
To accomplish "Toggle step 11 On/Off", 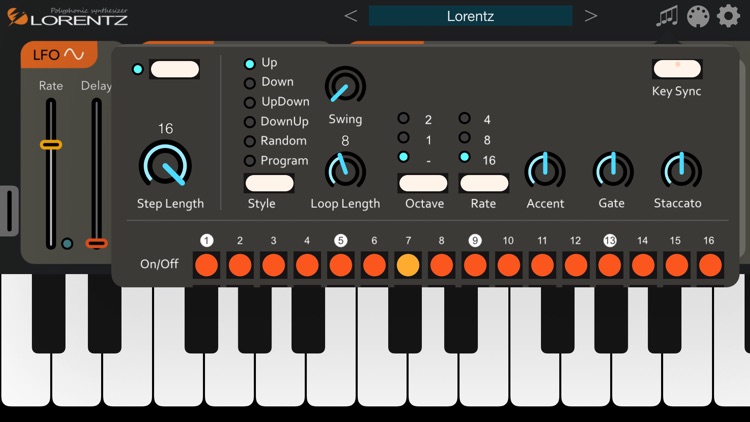I will [542, 265].
